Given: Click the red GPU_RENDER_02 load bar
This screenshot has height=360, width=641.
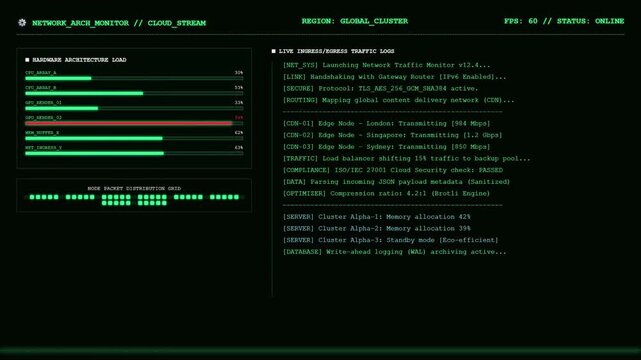Looking at the screenshot, I should click(134, 123).
